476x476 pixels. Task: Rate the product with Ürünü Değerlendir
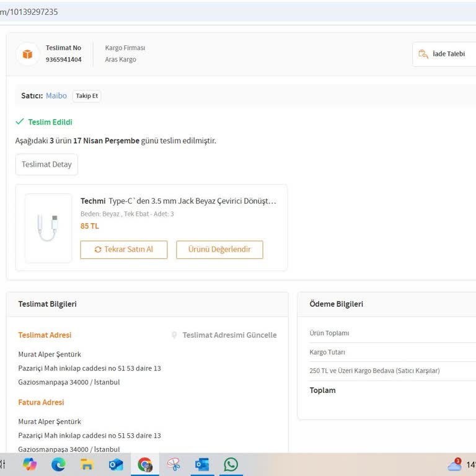tap(219, 250)
